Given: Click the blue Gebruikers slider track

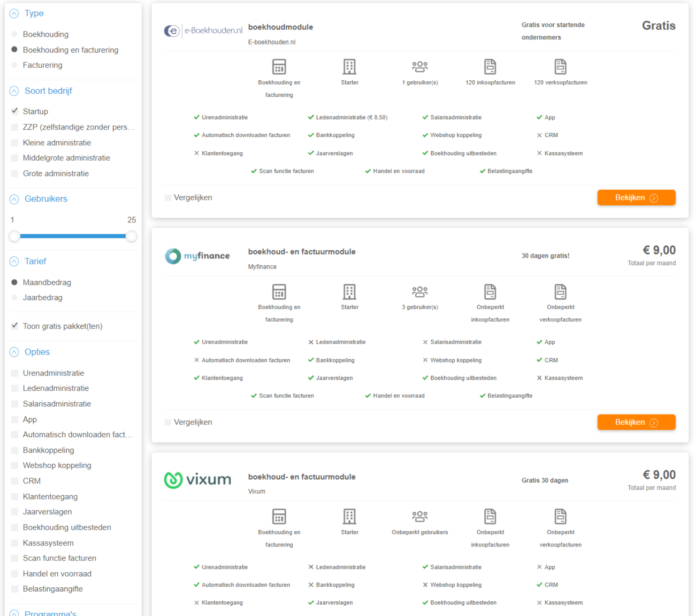Looking at the screenshot, I should pyautogui.click(x=73, y=236).
